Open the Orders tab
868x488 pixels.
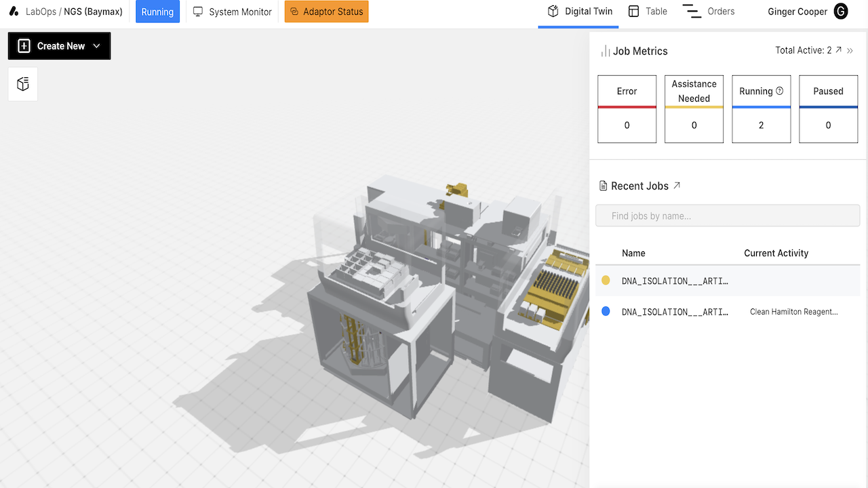tap(709, 12)
